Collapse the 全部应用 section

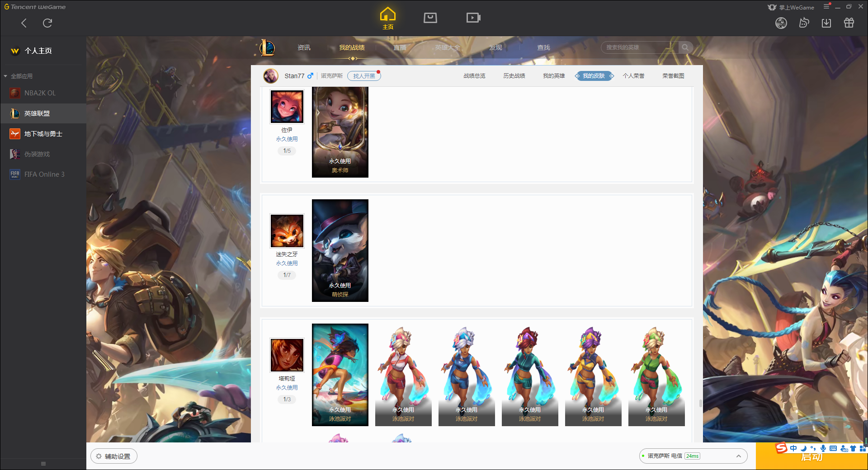[x=18, y=76]
